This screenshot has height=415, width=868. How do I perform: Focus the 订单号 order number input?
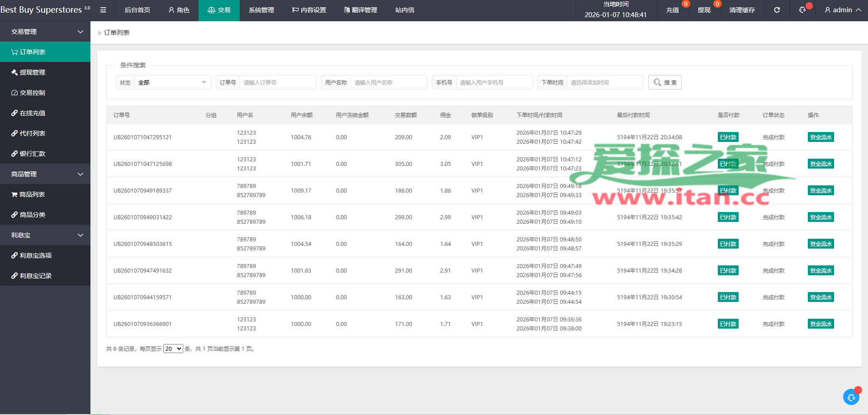point(277,82)
